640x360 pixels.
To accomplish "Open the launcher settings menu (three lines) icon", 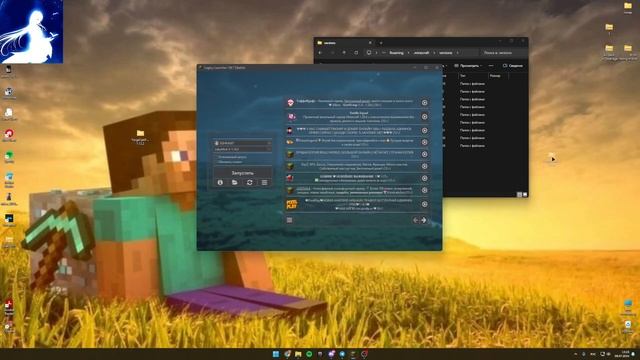I will 264,182.
